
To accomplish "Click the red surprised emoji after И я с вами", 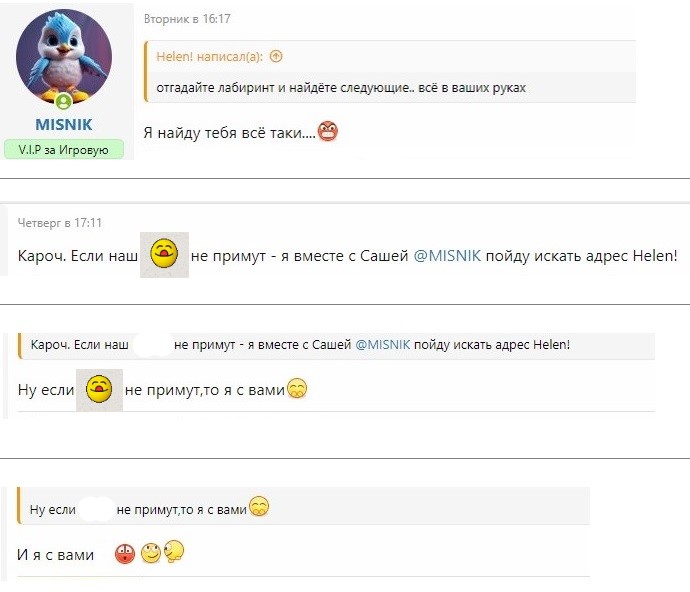I will click(x=125, y=553).
